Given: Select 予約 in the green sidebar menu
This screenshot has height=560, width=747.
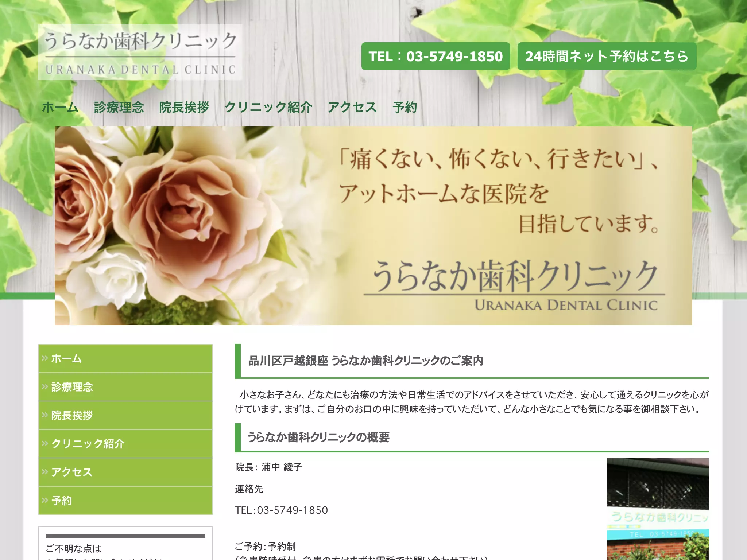Looking at the screenshot, I should tap(125, 501).
